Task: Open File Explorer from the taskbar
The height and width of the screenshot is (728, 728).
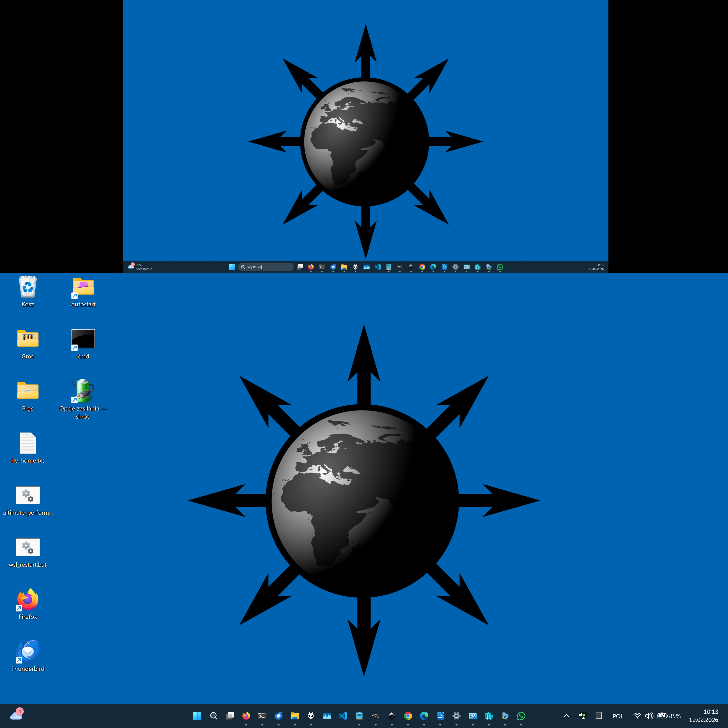Action: (x=295, y=716)
